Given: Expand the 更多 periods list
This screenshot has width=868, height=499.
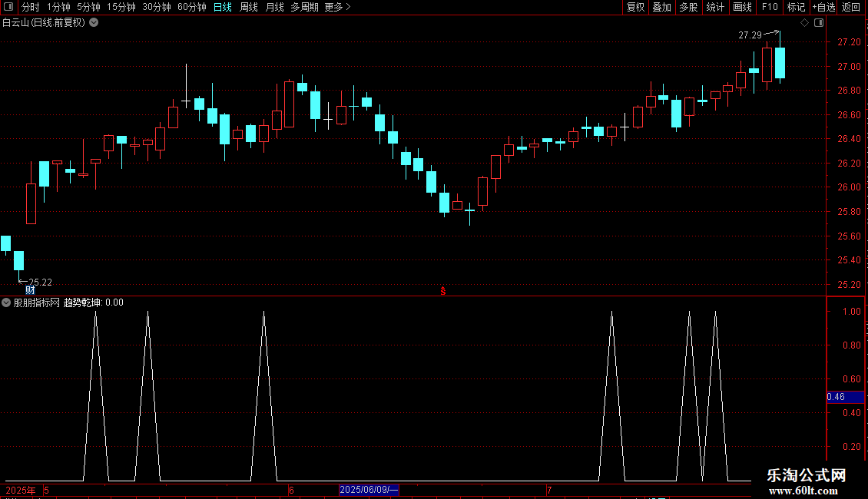Looking at the screenshot, I should pos(338,7).
